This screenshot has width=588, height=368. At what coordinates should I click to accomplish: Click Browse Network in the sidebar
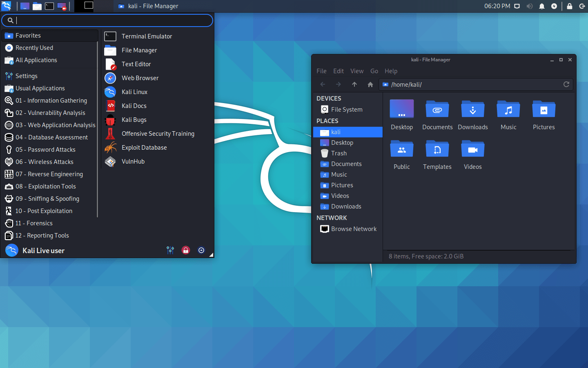tap(348, 229)
